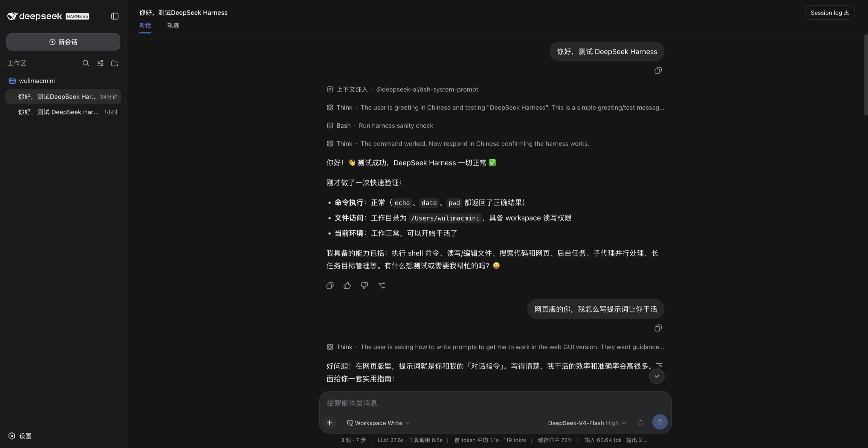868x448 pixels.
Task: Click the date inline code
Action: coord(429,203)
